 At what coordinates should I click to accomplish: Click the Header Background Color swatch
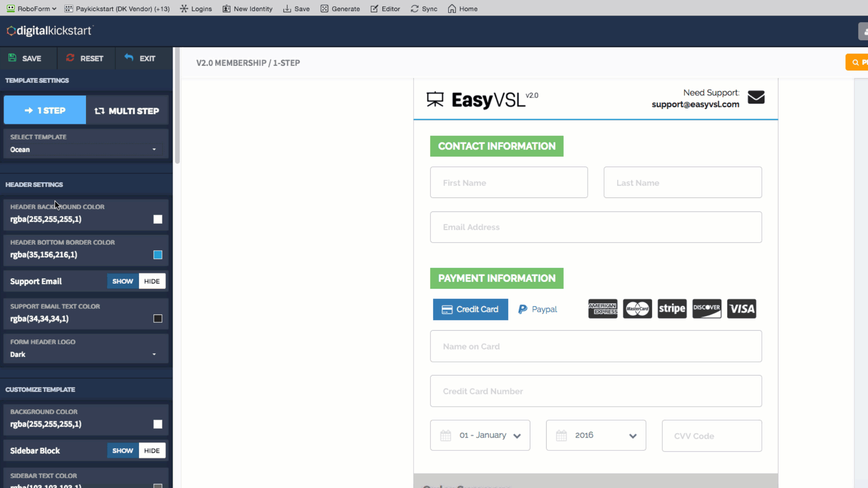click(157, 219)
